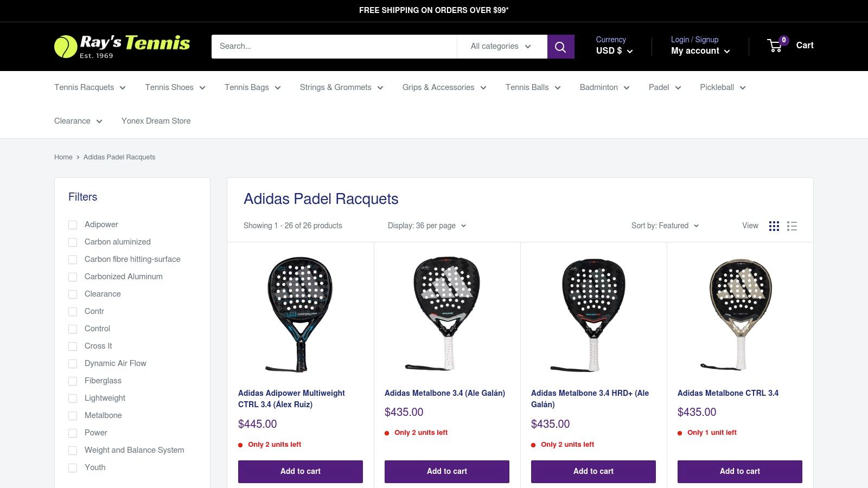868x488 pixels.
Task: Open the Pickleball navigation menu
Action: 722,87
